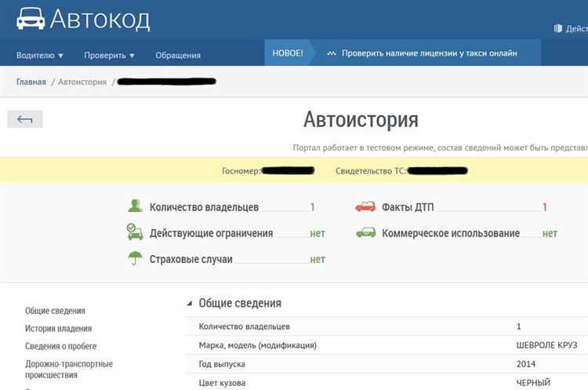Click the taxi checker icon in banner
This screenshot has height=390, width=588.
click(x=332, y=53)
